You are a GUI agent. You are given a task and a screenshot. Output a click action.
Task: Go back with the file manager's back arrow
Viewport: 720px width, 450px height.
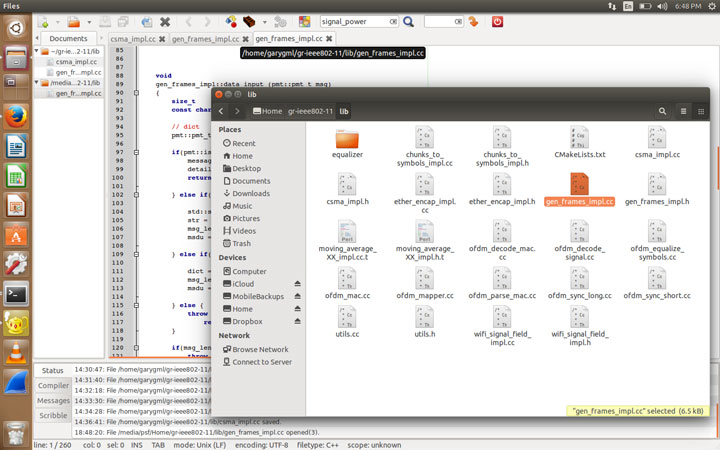(221, 111)
